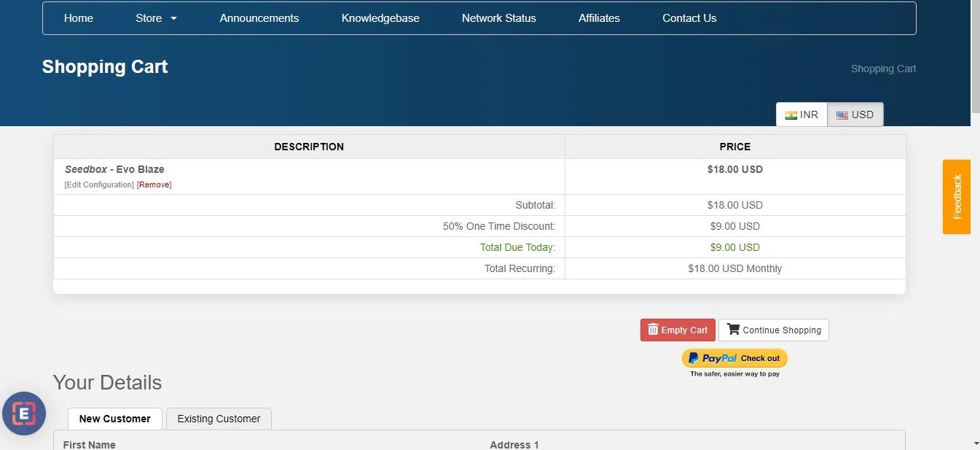Click the India flag icon for INR
980x450 pixels.
791,115
